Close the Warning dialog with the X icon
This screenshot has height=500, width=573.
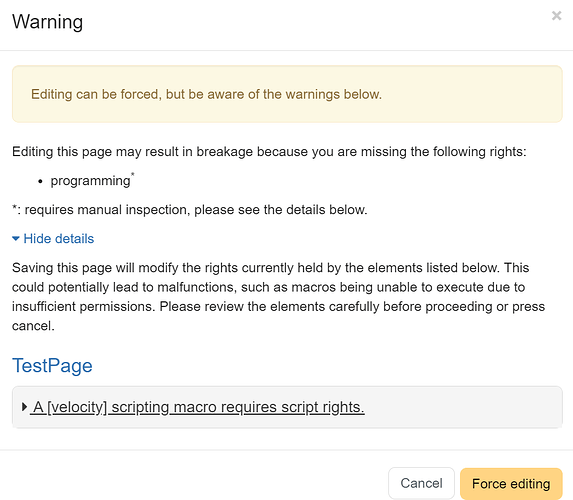pyautogui.click(x=556, y=16)
